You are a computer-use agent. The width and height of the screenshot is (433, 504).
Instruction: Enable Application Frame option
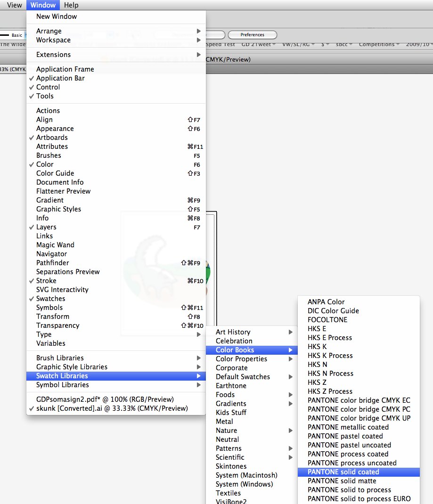click(x=116, y=69)
